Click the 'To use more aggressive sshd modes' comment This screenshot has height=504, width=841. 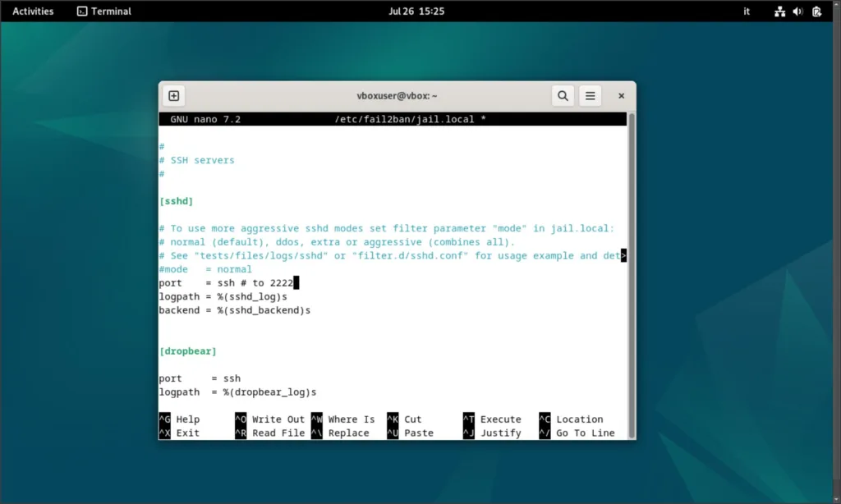(x=387, y=228)
